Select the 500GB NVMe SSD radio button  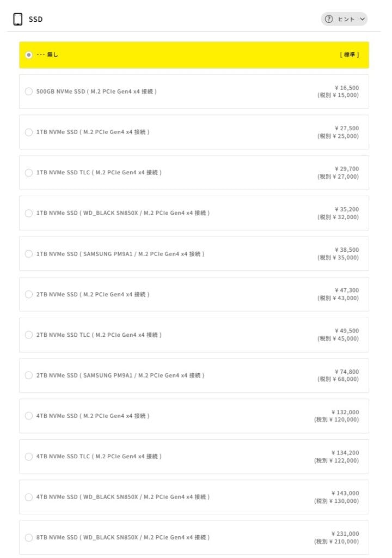pyautogui.click(x=29, y=92)
